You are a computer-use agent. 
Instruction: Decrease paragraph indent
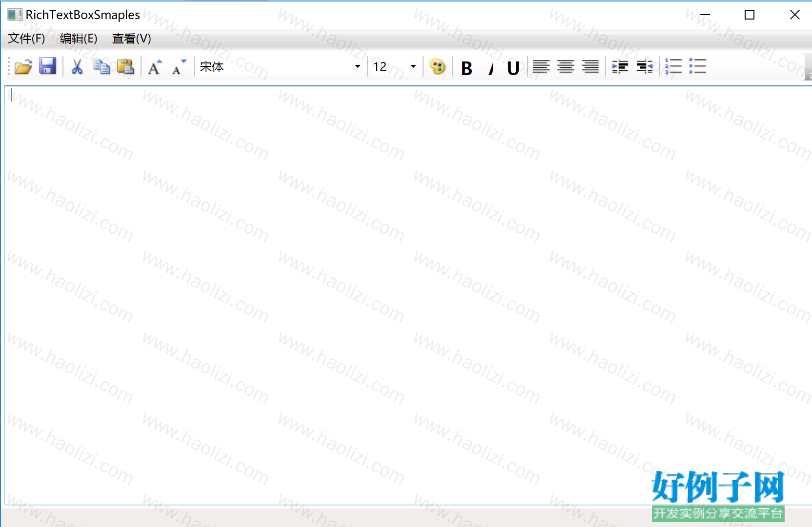(645, 66)
